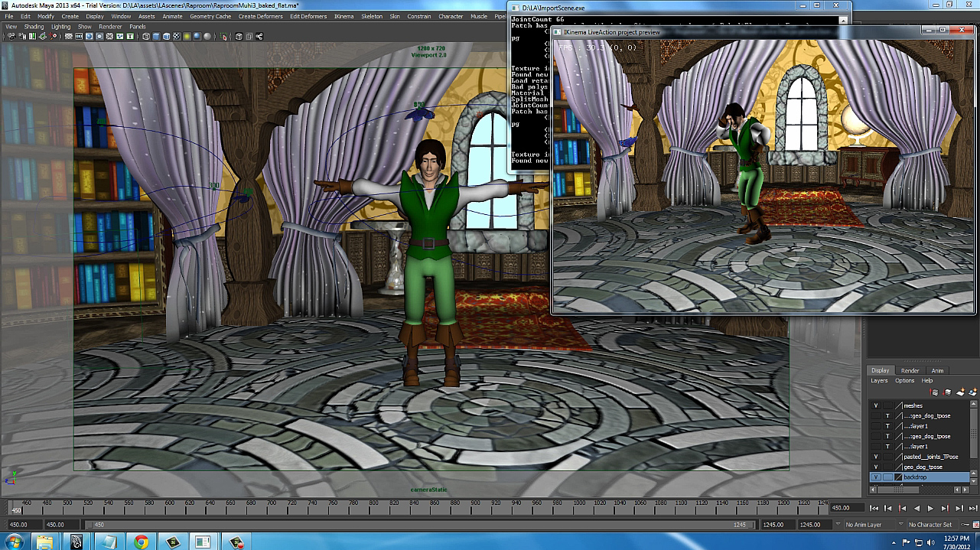
Task: Open the Panels menu in viewport
Action: point(138,27)
